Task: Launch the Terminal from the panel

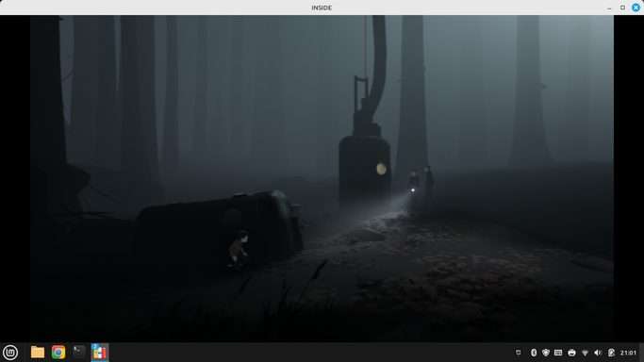Action: [x=79, y=353]
